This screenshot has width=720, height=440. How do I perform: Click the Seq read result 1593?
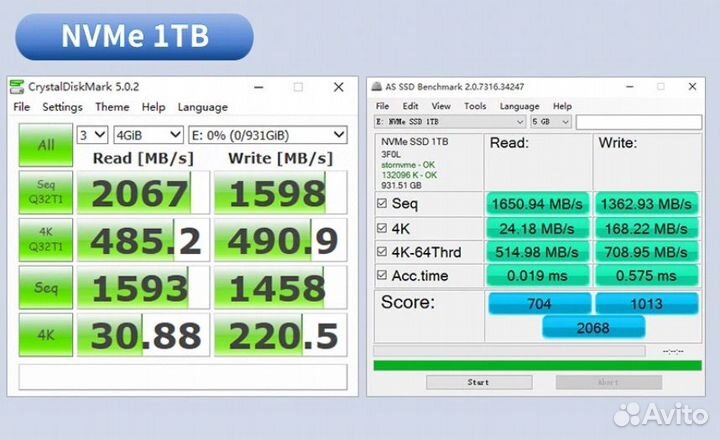[143, 288]
